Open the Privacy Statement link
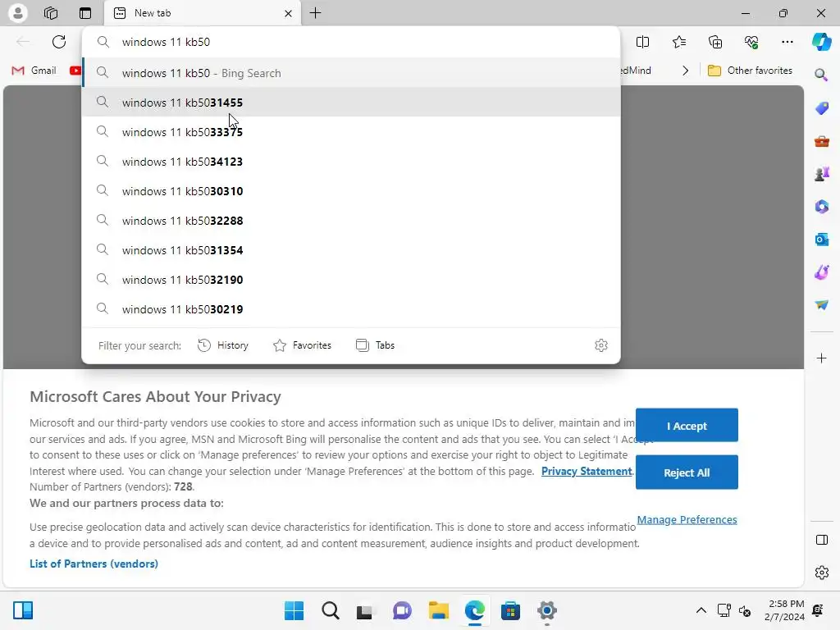This screenshot has width=840, height=630. pos(587,471)
